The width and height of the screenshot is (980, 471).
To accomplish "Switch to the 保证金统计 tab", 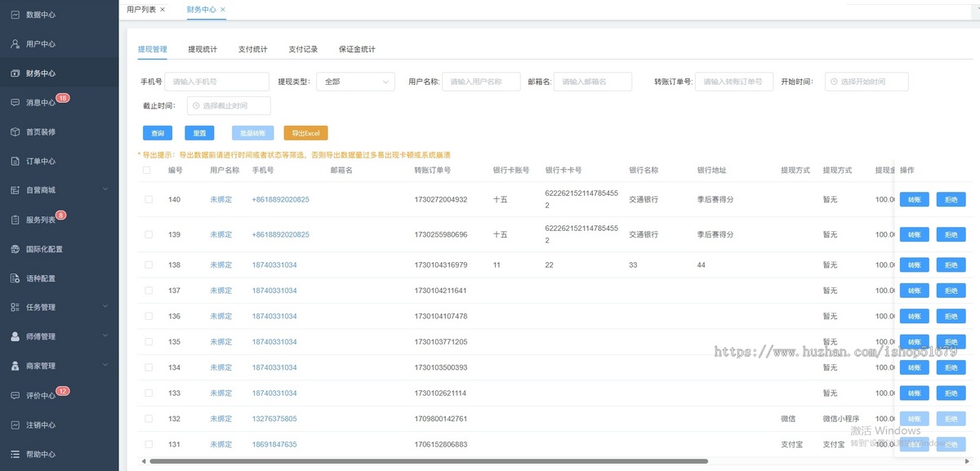I will (357, 49).
